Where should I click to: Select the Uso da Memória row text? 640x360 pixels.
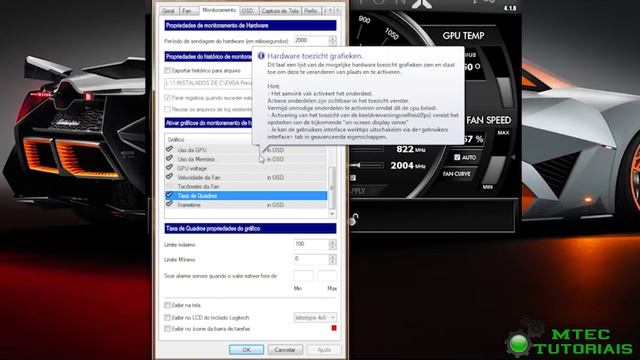pos(196,159)
